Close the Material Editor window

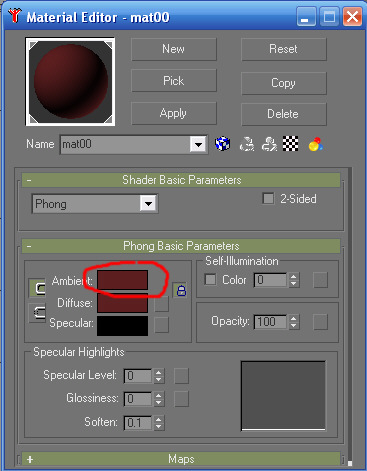coord(352,16)
